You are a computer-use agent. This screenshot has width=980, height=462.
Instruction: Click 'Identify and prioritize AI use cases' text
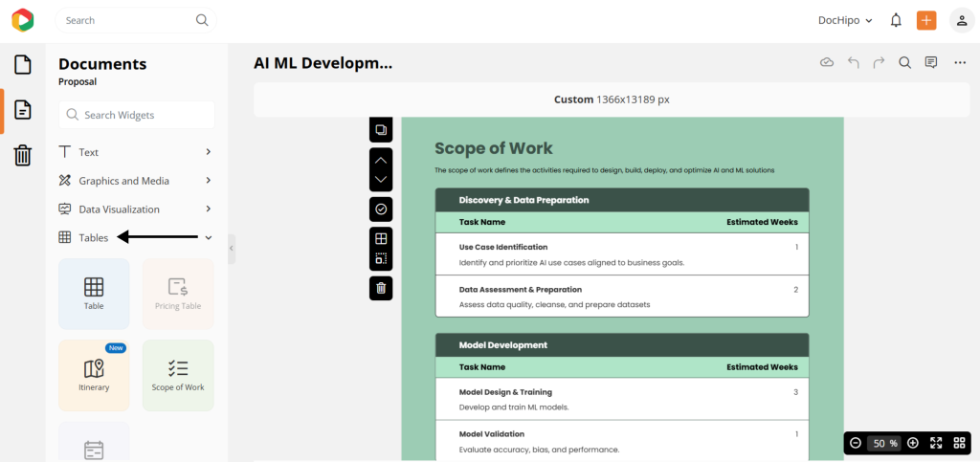pyautogui.click(x=572, y=262)
